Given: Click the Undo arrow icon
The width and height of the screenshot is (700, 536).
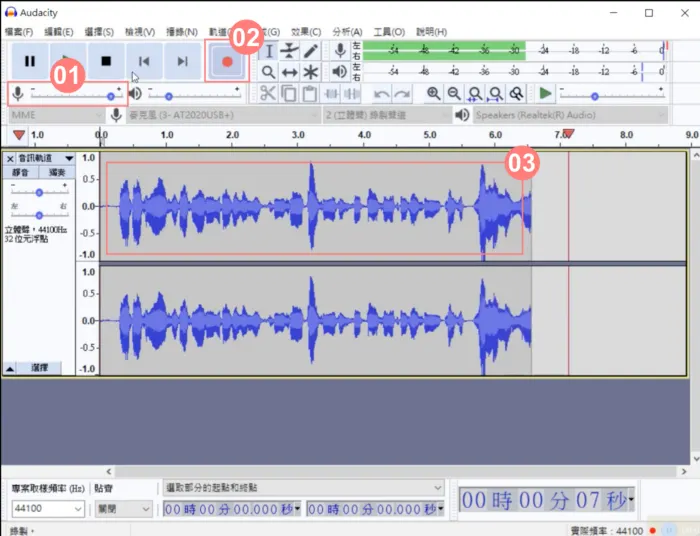Looking at the screenshot, I should point(381,94).
